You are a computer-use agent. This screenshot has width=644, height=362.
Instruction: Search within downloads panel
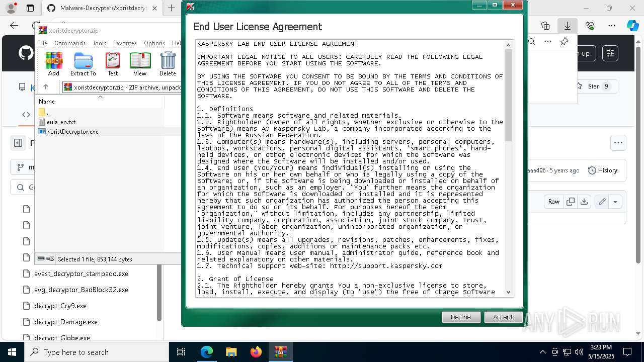(x=532, y=42)
